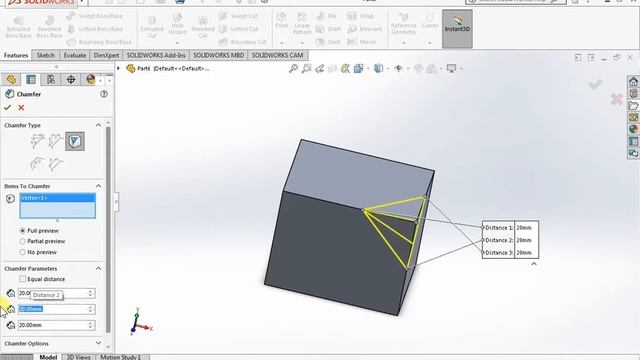Select the Extruded Boss/Base tool
Image resolution: width=640 pixels, height=360 pixels.
[18, 27]
